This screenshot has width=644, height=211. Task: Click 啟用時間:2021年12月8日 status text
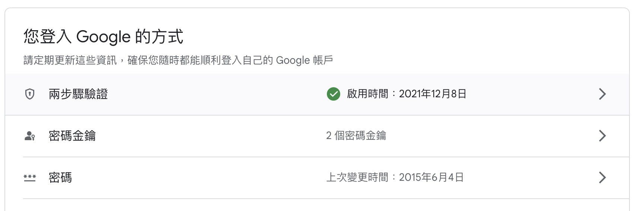point(407,94)
